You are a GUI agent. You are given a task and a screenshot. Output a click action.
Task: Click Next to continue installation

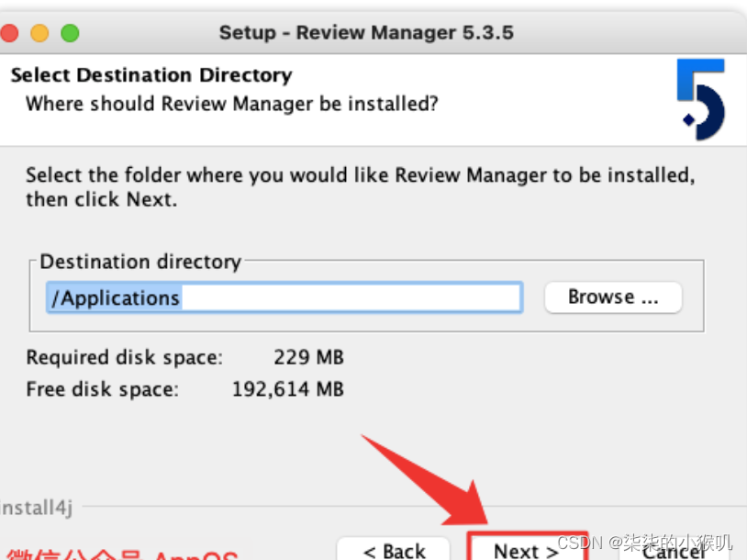tap(523, 549)
